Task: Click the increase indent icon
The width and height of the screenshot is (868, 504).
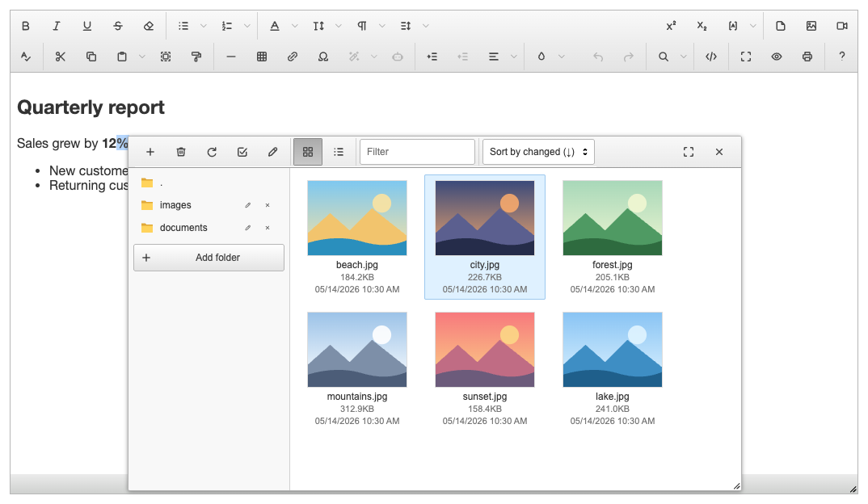Action: coord(432,57)
